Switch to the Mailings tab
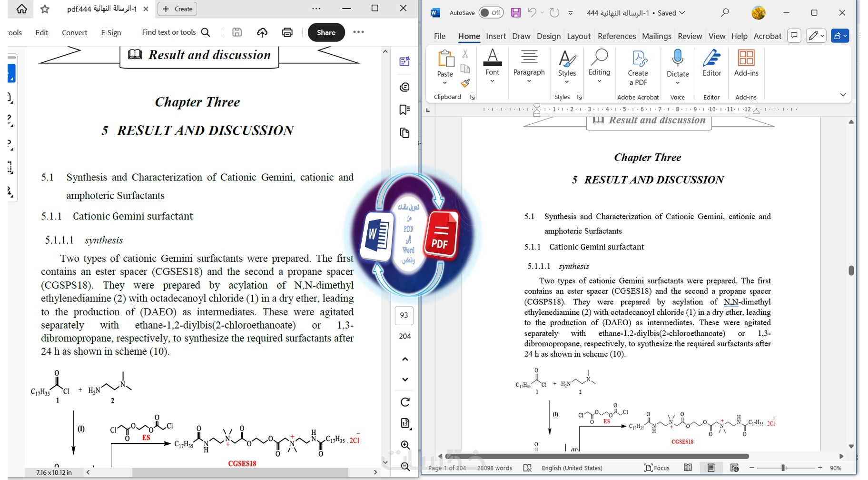The height and width of the screenshot is (480, 868). 657,36
